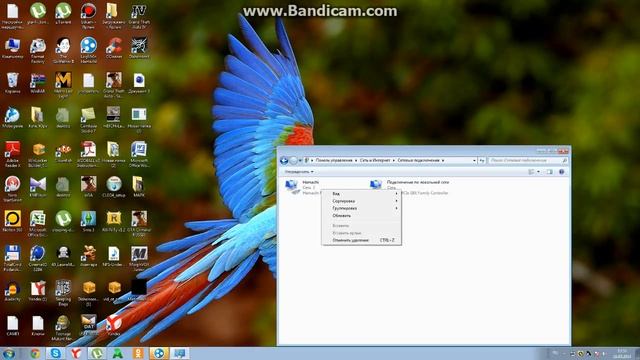The width and height of the screenshot is (640, 360).
Task: Select the WinRAR desktop icon
Action: point(38,83)
